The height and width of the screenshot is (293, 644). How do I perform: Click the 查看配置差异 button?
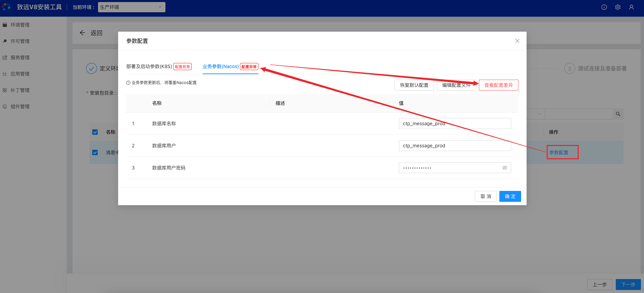[x=499, y=85]
